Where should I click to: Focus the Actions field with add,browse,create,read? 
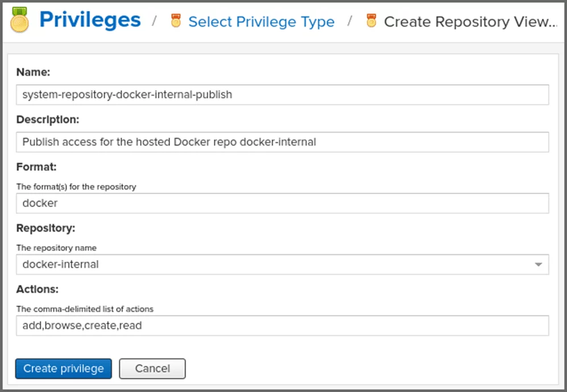[282, 326]
